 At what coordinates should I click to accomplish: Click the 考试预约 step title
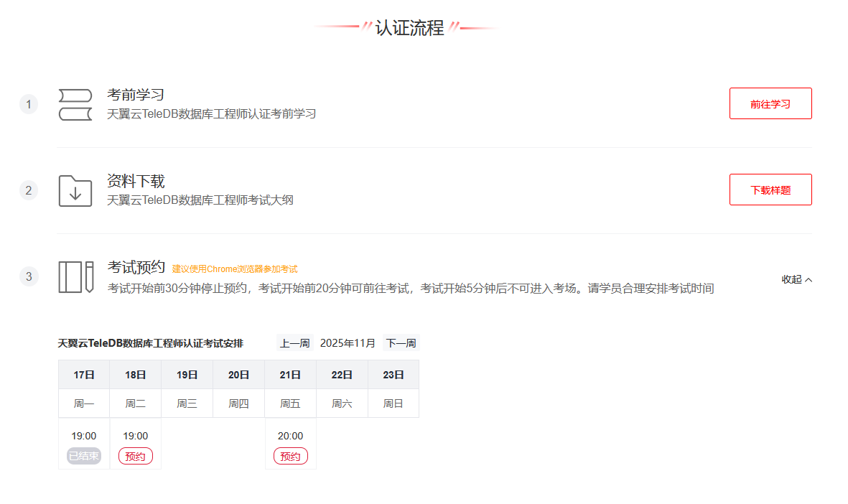[x=136, y=267]
